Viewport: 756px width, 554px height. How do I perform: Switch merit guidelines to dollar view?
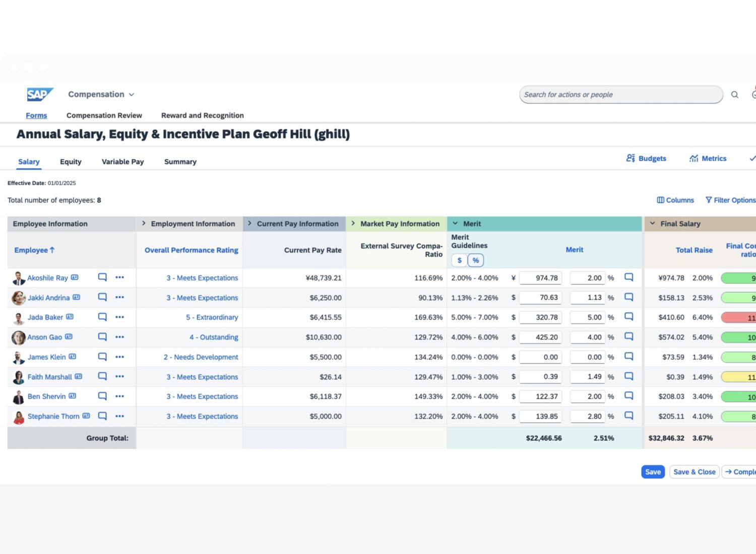[459, 260]
